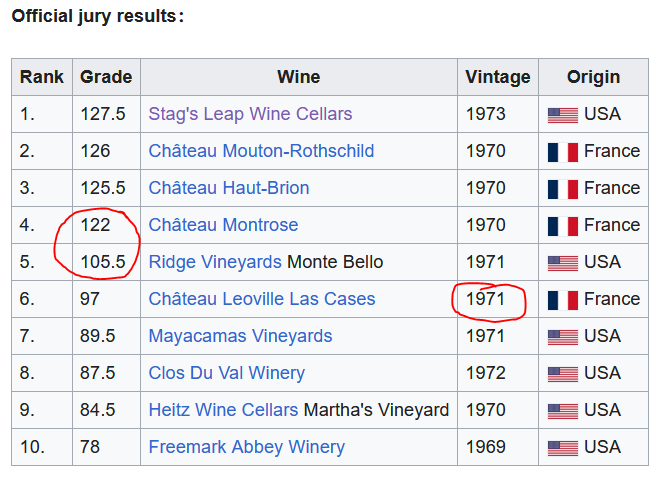Click the Freemark Abbey Winery link
Viewport: 666px width, 480px height.
246,447
